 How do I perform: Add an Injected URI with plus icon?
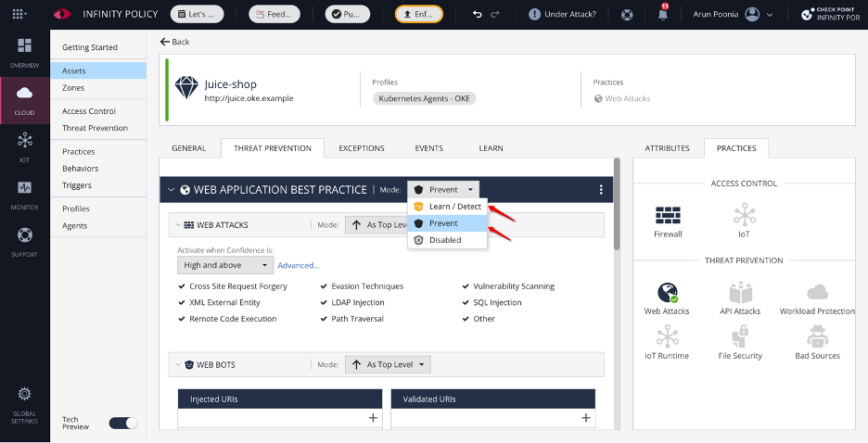pyautogui.click(x=373, y=418)
